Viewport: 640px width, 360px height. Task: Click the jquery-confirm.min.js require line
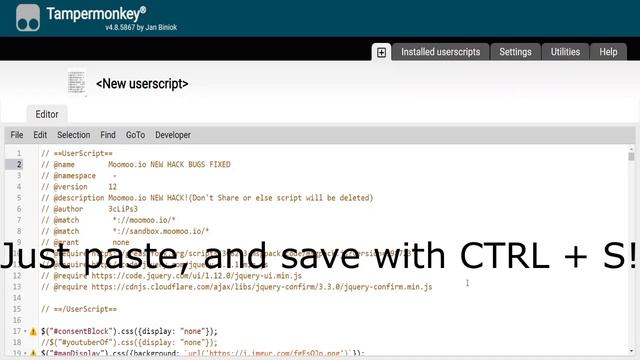236,287
